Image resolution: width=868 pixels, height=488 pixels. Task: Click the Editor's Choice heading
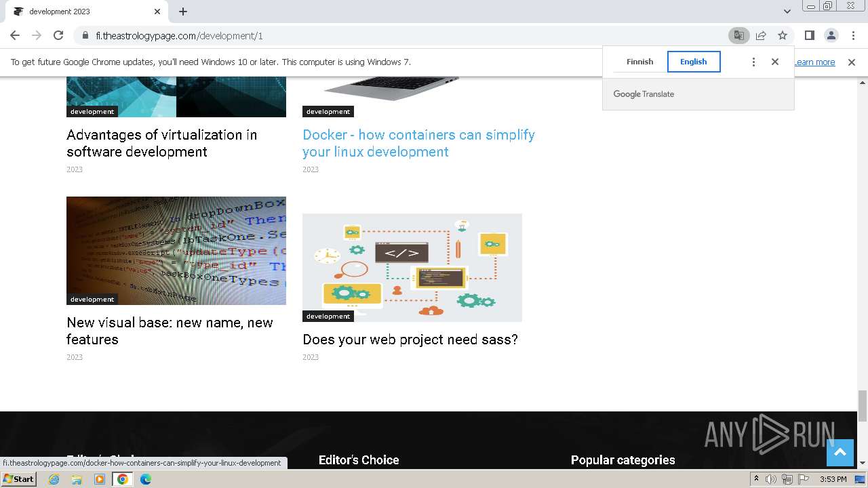(359, 460)
